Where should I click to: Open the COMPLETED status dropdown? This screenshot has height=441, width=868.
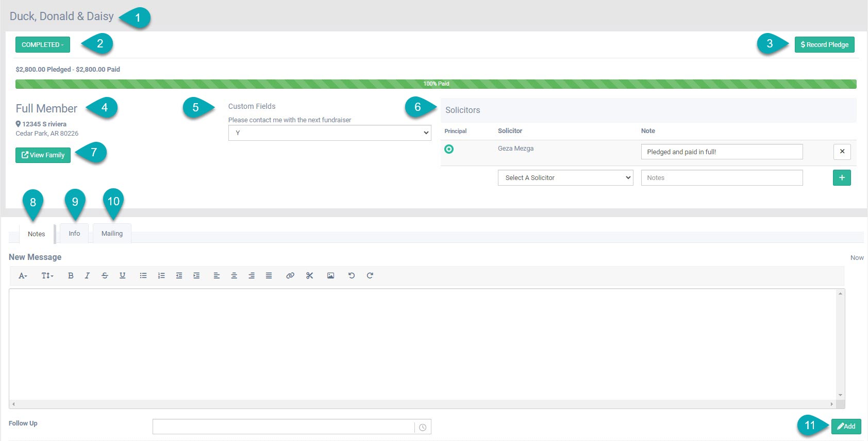click(x=42, y=45)
